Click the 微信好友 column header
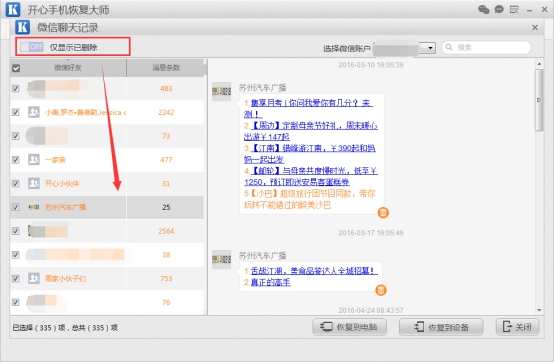 (68, 67)
